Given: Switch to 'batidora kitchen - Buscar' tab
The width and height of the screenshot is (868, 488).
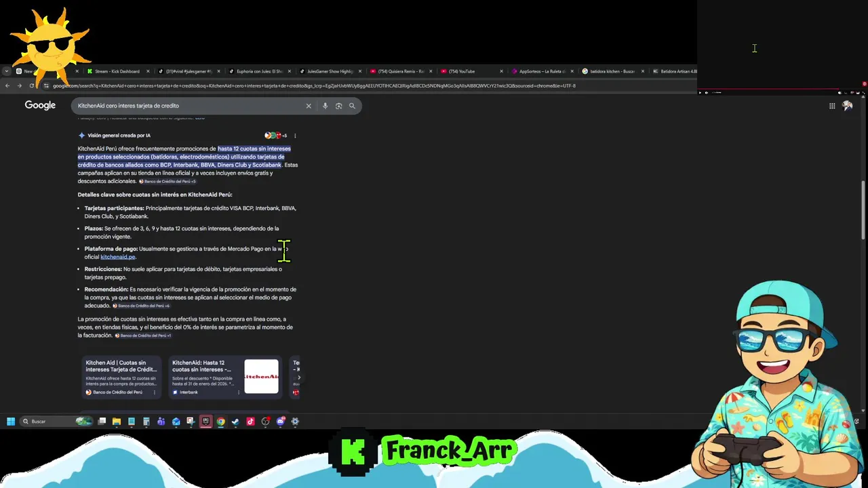Looking at the screenshot, I should coord(612,71).
